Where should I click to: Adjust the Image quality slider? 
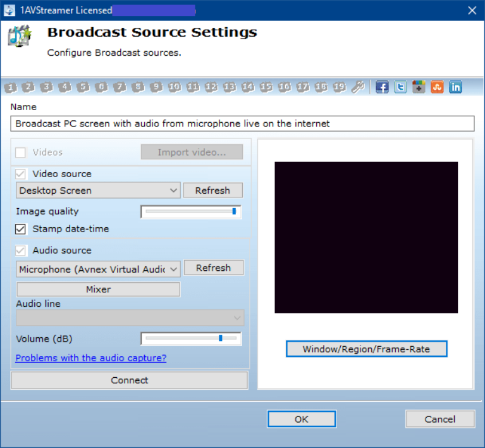191,211
